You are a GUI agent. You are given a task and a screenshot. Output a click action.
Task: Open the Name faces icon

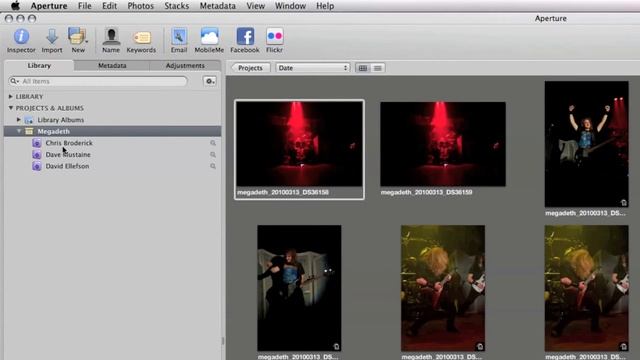click(x=111, y=36)
